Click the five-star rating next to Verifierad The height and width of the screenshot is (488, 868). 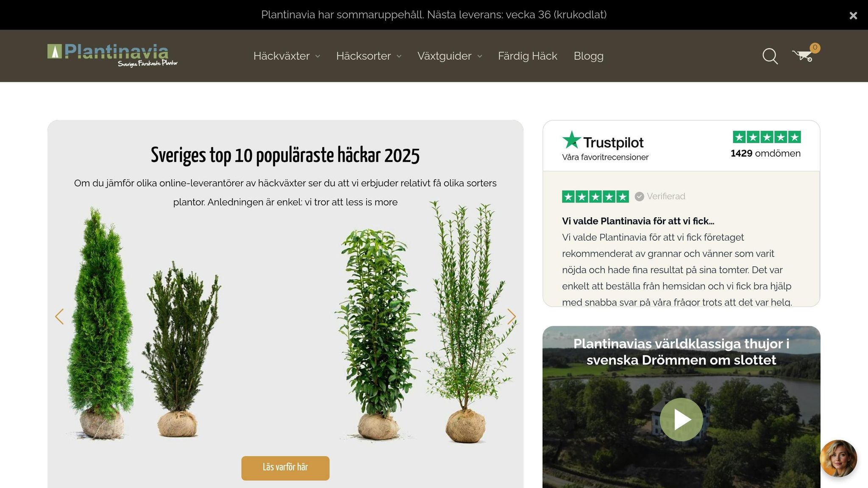pos(595,197)
